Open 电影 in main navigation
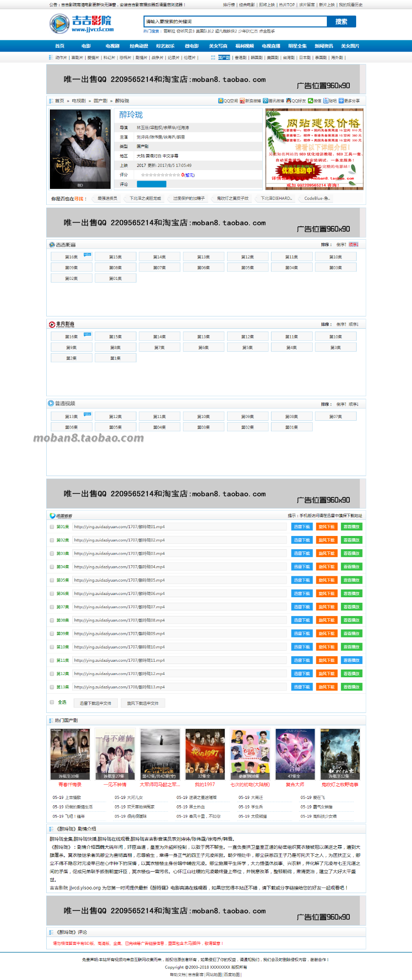The image size is (412, 980). coord(86,46)
